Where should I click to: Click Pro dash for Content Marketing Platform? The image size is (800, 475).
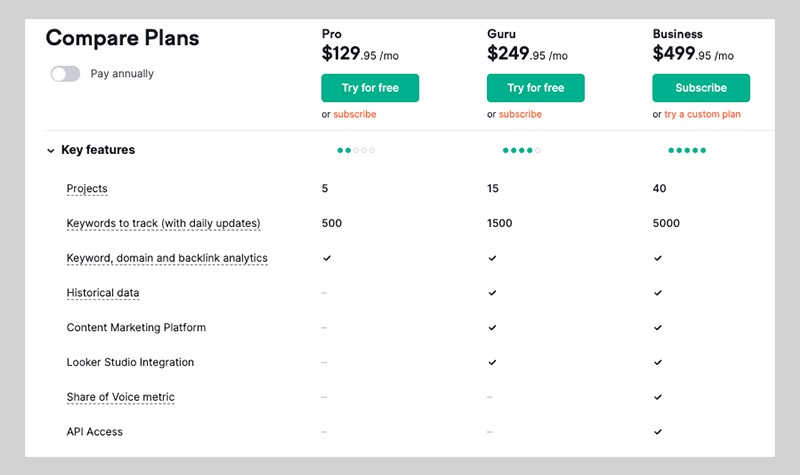324,328
